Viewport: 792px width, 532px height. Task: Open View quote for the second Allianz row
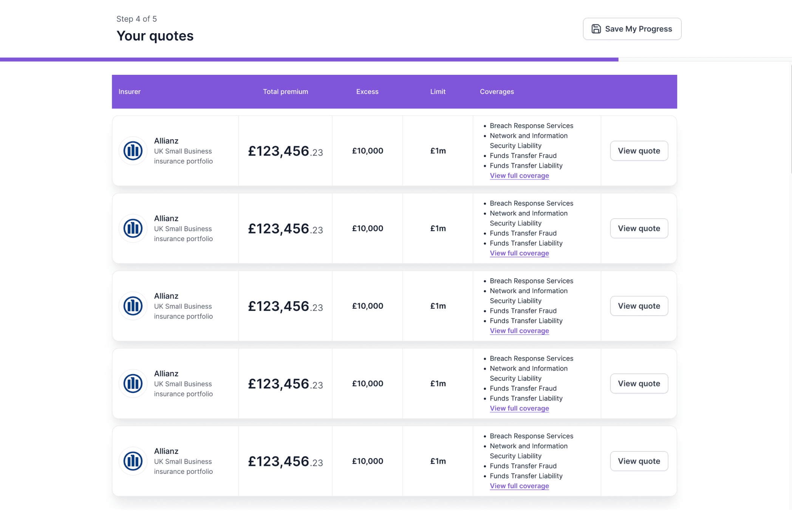pyautogui.click(x=639, y=228)
